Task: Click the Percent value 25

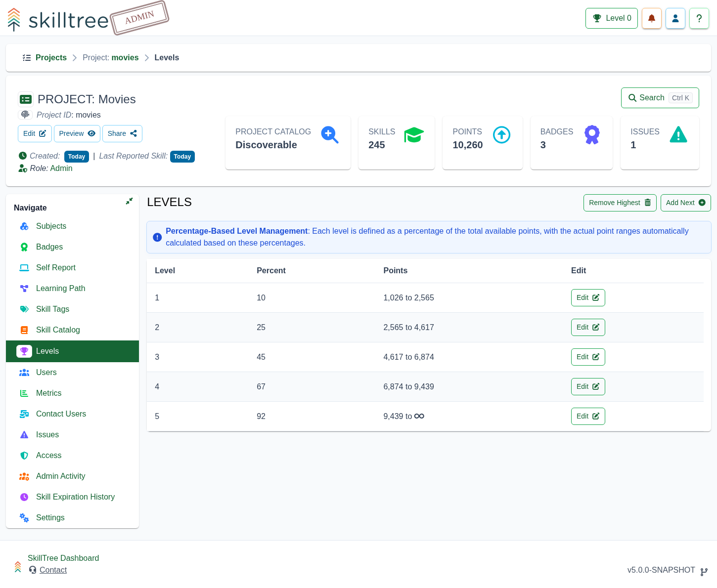Action: coord(261,327)
